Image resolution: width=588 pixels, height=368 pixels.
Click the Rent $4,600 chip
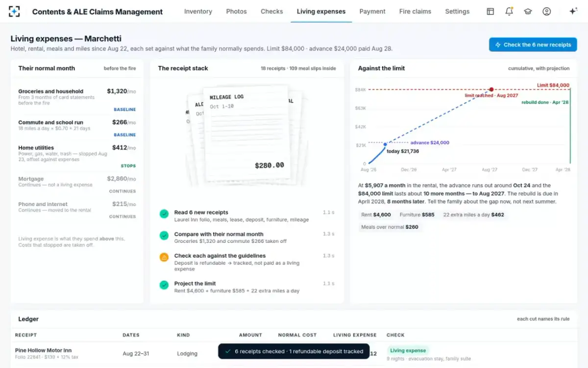pyautogui.click(x=376, y=215)
